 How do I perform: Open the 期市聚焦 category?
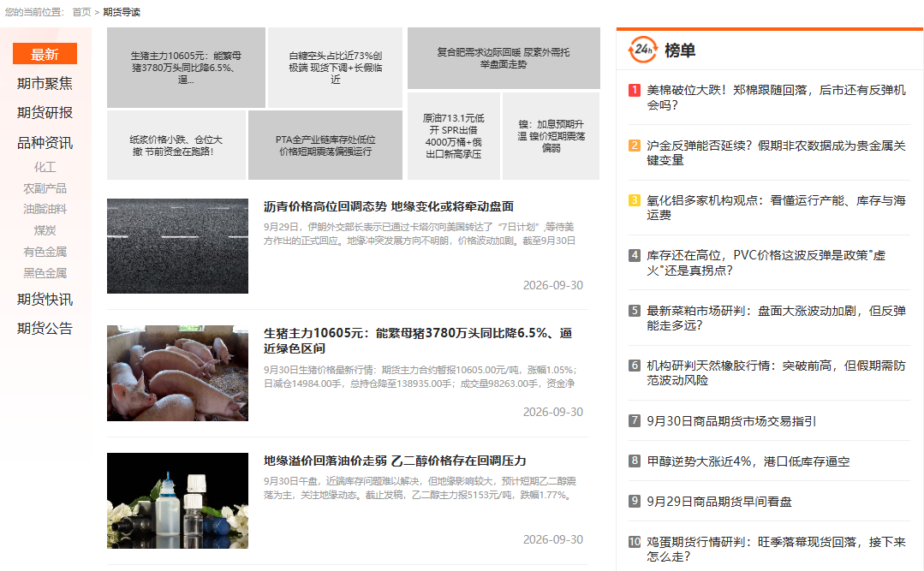tap(45, 84)
